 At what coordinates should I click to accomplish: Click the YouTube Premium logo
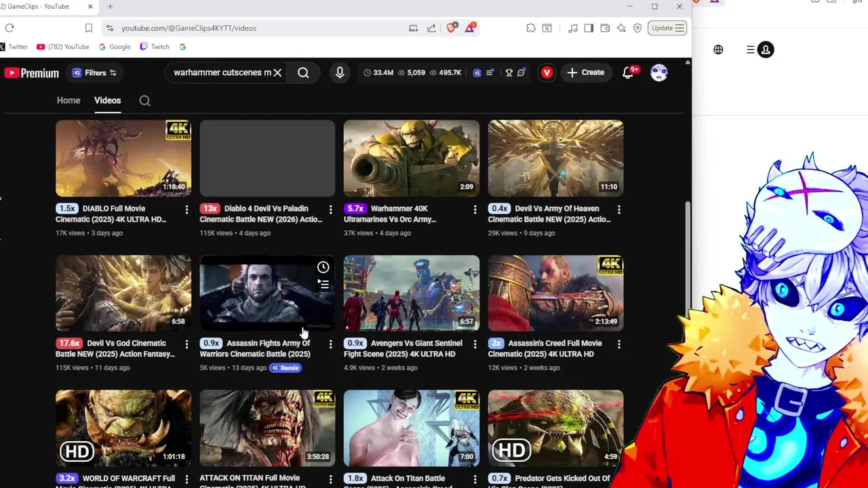31,73
